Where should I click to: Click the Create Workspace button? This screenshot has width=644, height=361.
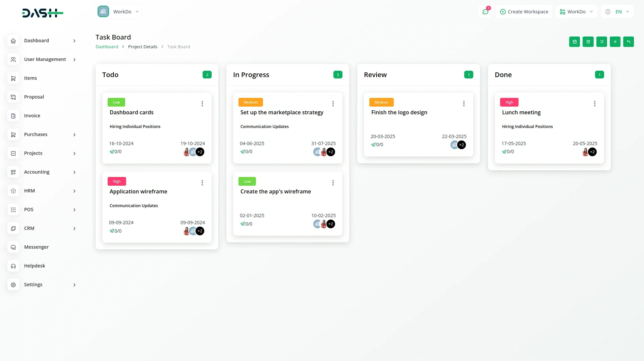pos(524,12)
